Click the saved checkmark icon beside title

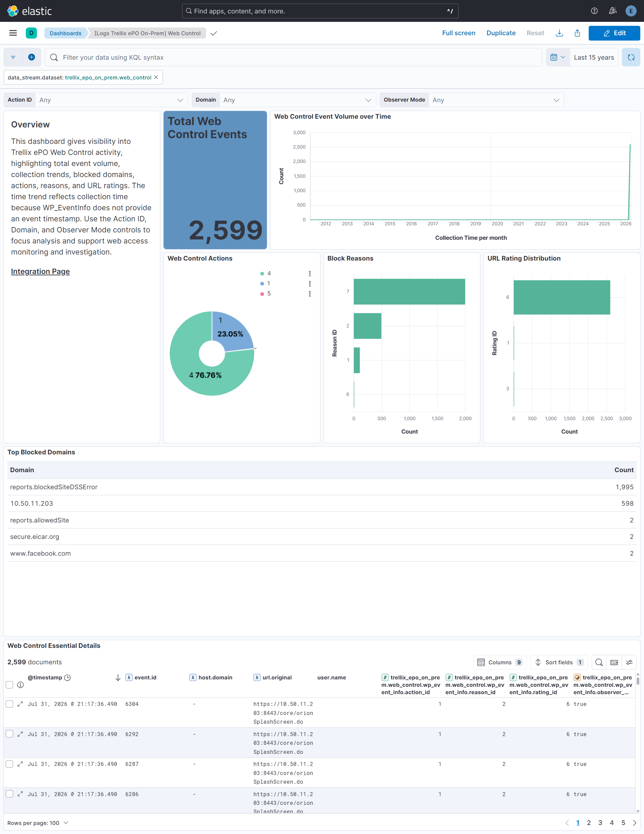click(214, 33)
